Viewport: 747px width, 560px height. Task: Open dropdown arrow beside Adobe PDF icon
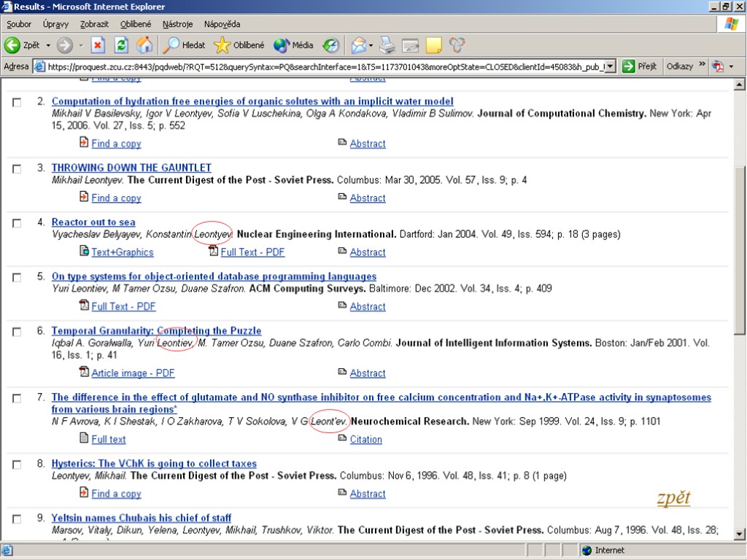coord(731,66)
